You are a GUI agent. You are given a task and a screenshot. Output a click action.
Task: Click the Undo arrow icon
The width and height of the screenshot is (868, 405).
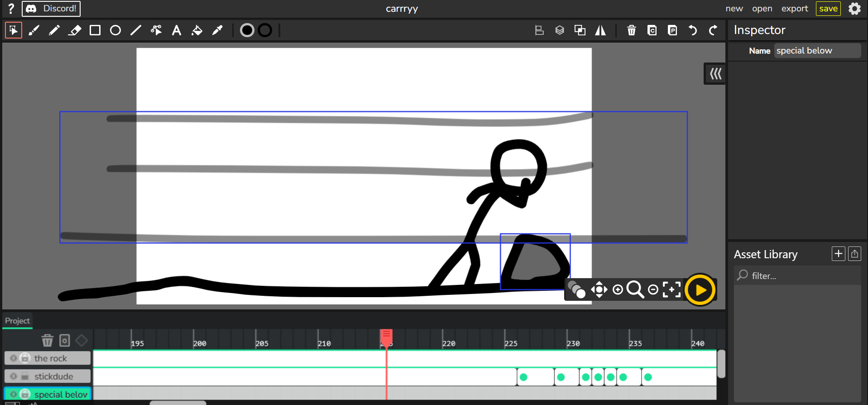tap(693, 30)
